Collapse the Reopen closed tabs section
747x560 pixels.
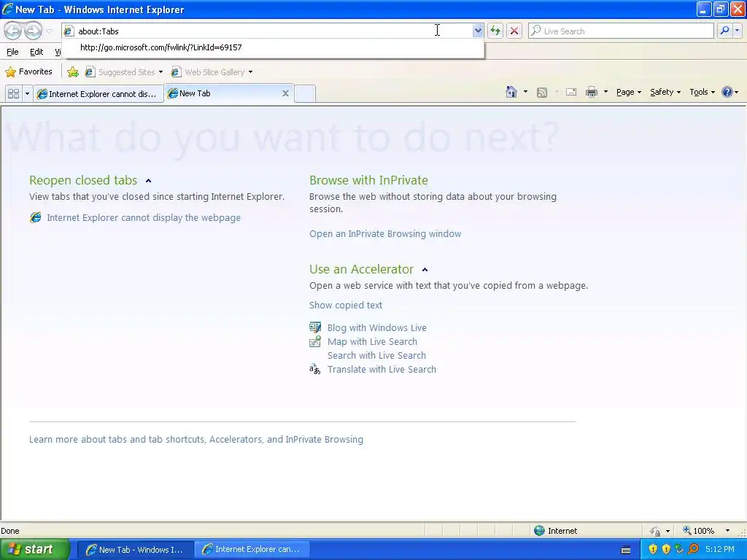click(x=148, y=181)
